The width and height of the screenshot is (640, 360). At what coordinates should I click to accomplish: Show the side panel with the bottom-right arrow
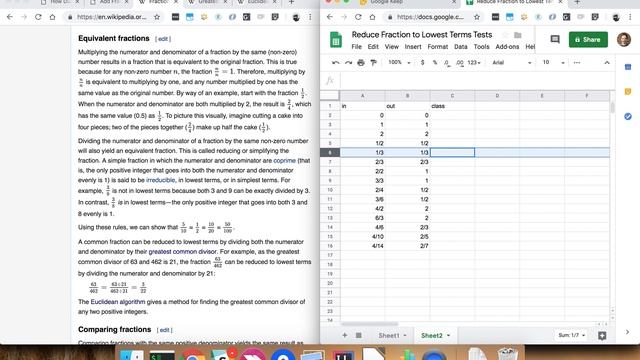coord(627,332)
